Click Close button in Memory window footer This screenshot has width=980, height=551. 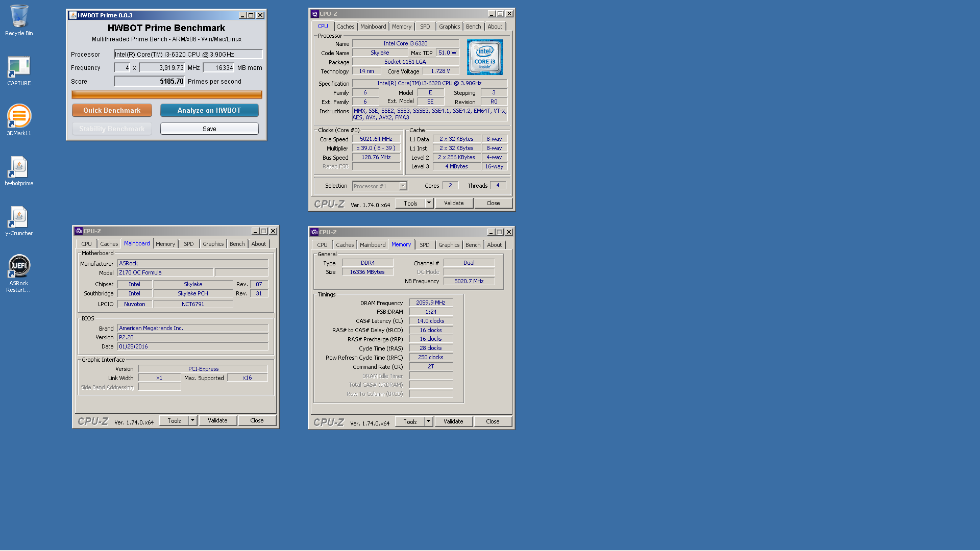(x=493, y=421)
